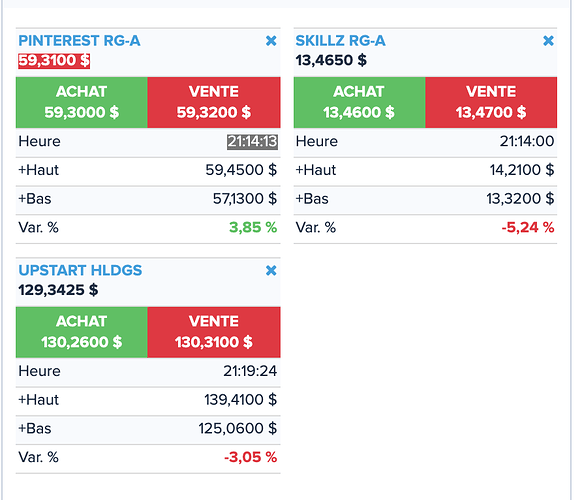Viewport: 582px width, 500px height.
Task: Click the Skillz low value 13,3200 $
Action: [x=520, y=199]
